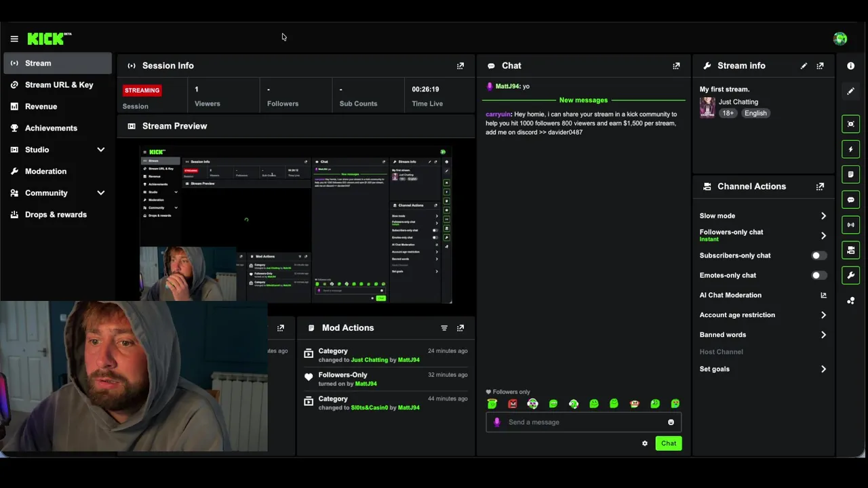Click the My first stream. title

pos(724,89)
